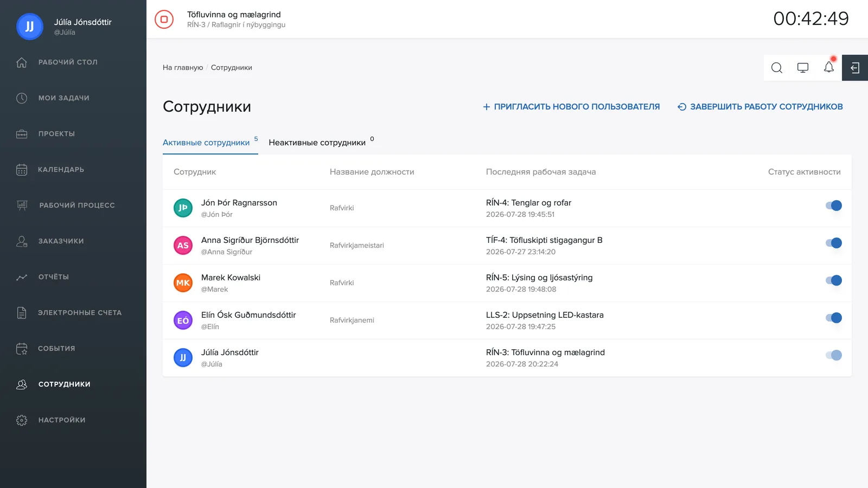868x488 pixels.
Task: Click the calendar icon beside Календарь
Action: (x=22, y=170)
